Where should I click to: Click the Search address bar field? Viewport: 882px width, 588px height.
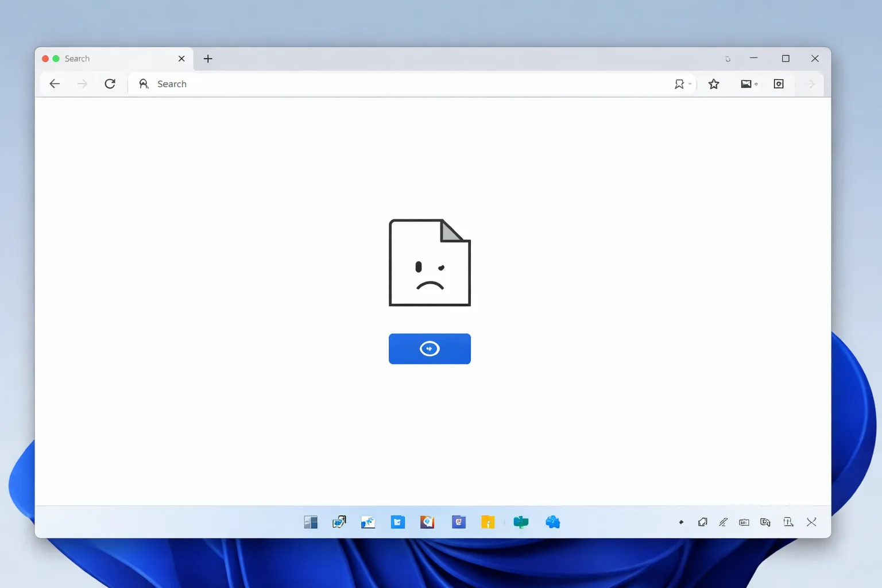click(402, 84)
